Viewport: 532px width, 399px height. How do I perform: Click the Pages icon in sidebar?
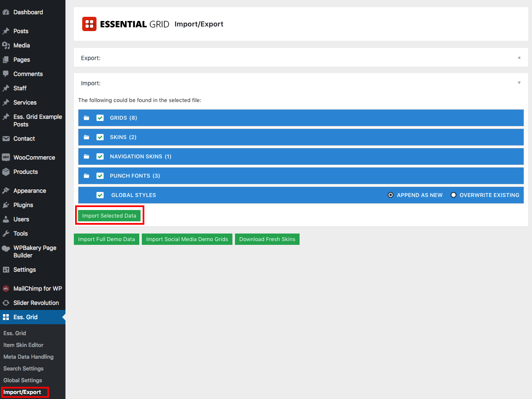pyautogui.click(x=6, y=60)
